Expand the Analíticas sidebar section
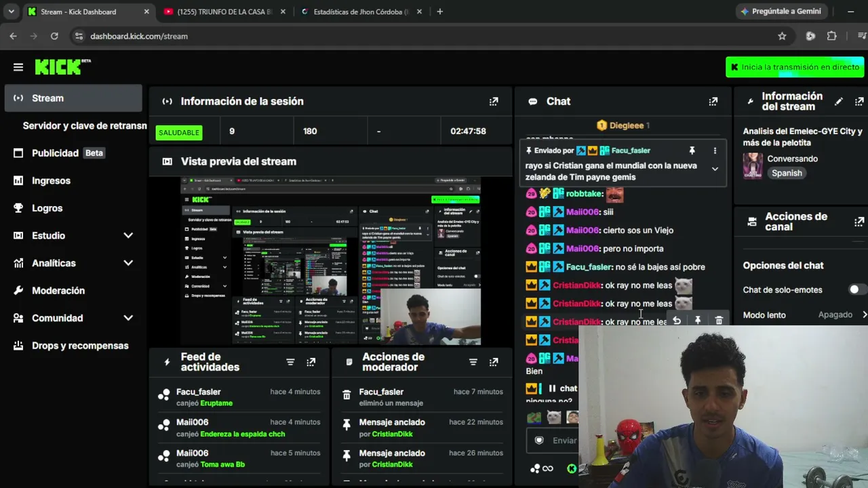Image resolution: width=868 pixels, height=488 pixels. click(x=128, y=263)
